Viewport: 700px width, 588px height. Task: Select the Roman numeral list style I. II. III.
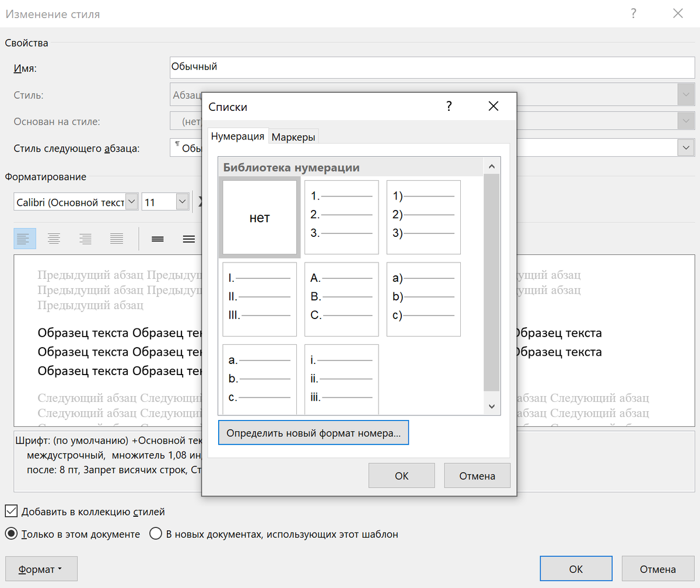(259, 299)
